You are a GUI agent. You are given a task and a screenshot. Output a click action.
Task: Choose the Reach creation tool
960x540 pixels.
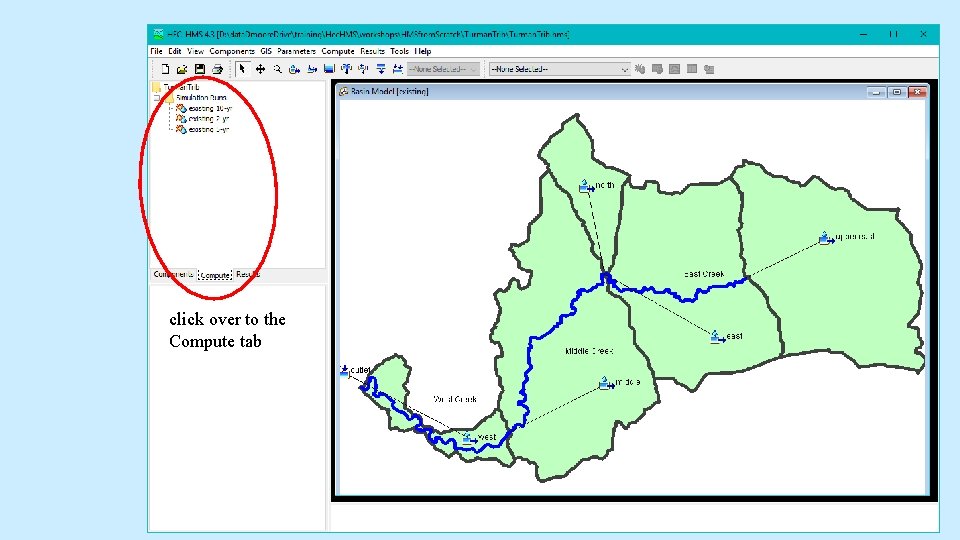(x=312, y=69)
